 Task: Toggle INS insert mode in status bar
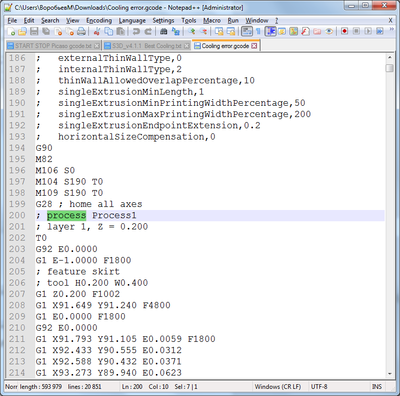[x=377, y=387]
